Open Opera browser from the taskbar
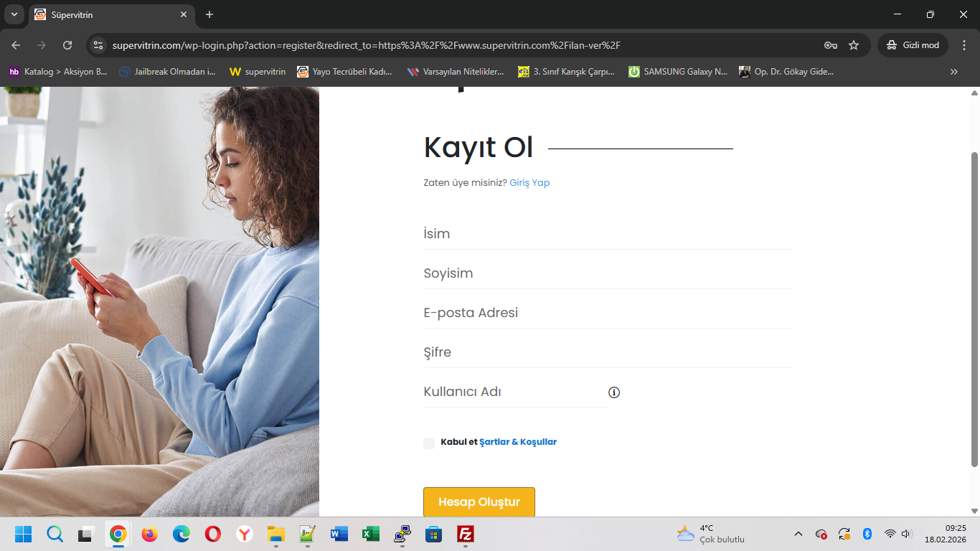 coord(212,534)
